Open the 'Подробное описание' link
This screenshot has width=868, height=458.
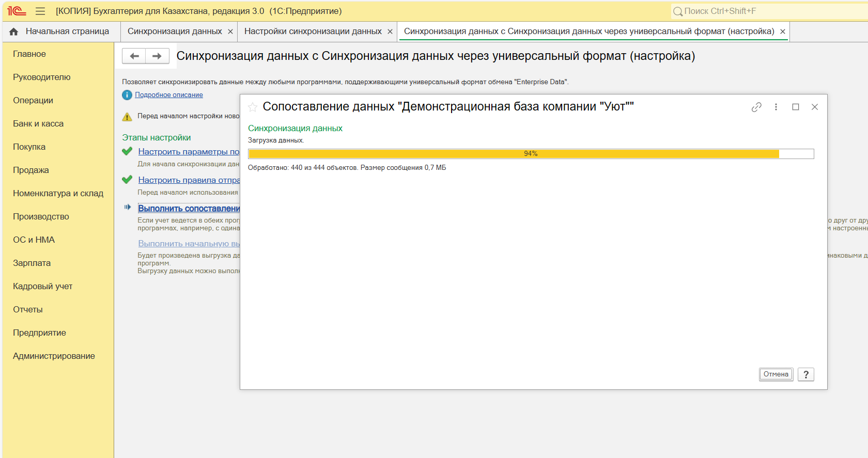(x=169, y=95)
